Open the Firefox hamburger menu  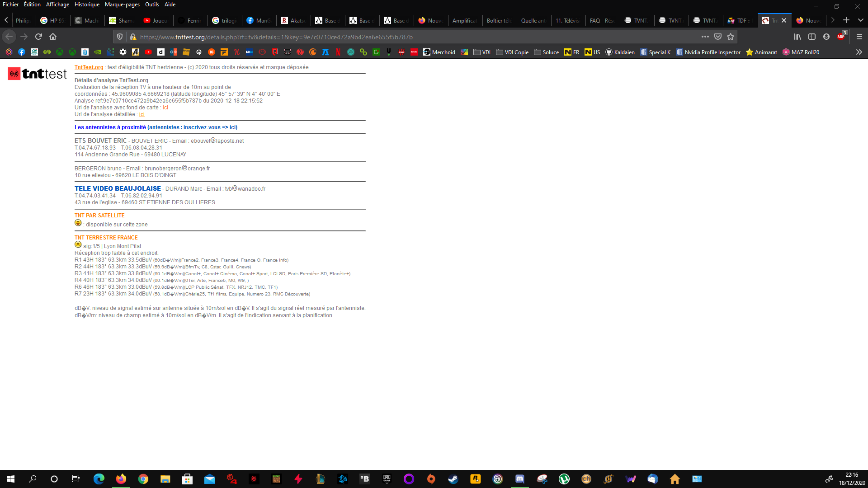[x=859, y=37]
